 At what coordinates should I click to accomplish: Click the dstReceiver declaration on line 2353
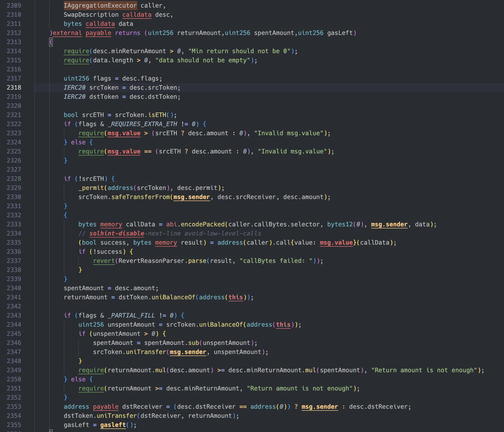tap(142, 407)
